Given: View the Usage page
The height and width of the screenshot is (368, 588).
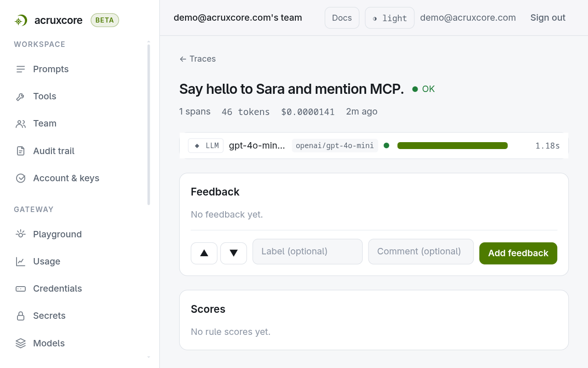Looking at the screenshot, I should [46, 261].
